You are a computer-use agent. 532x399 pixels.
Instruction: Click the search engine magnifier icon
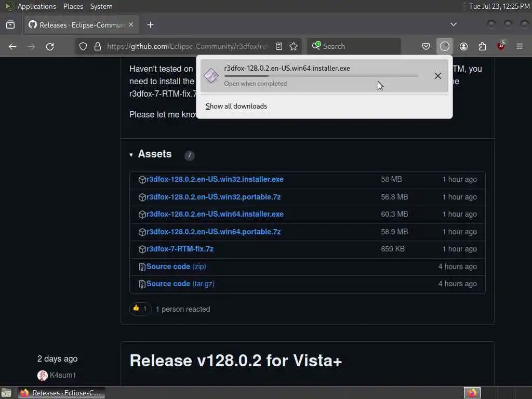[x=316, y=46]
